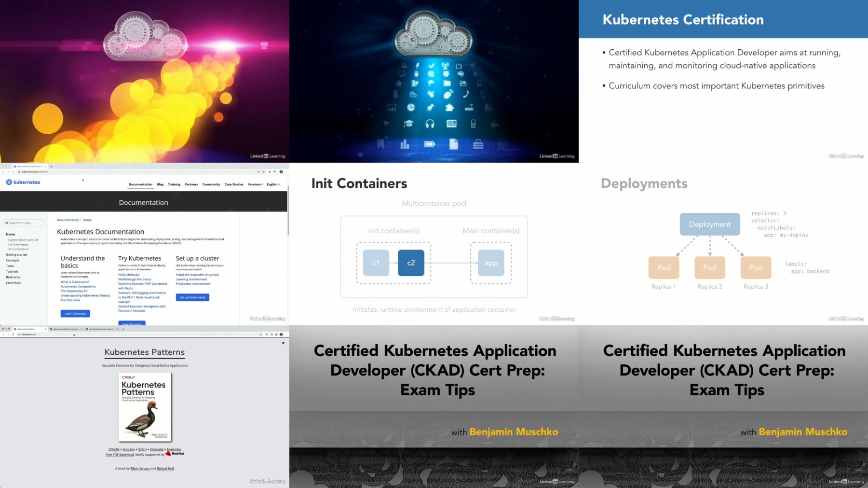
Task: Bookmark k8spatterns.io with the star icon
Action: (261, 334)
